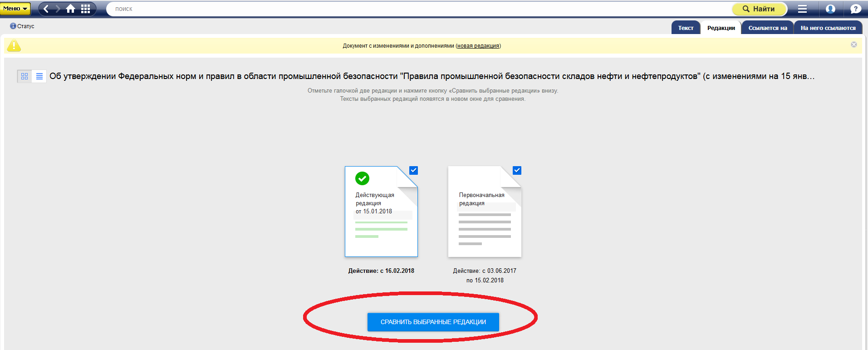The height and width of the screenshot is (350, 868).
Task: Uncheck the Первоначальная редакция checkbox
Action: coord(517,170)
